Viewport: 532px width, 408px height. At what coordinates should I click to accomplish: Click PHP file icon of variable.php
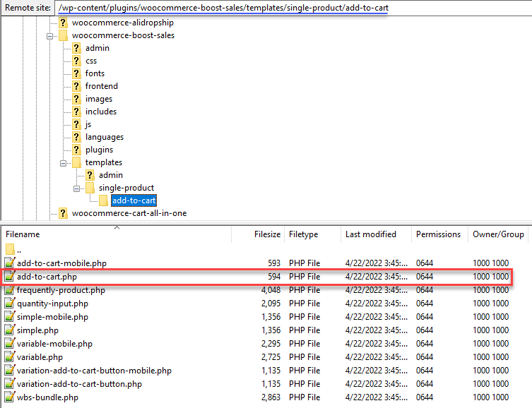tap(10, 357)
